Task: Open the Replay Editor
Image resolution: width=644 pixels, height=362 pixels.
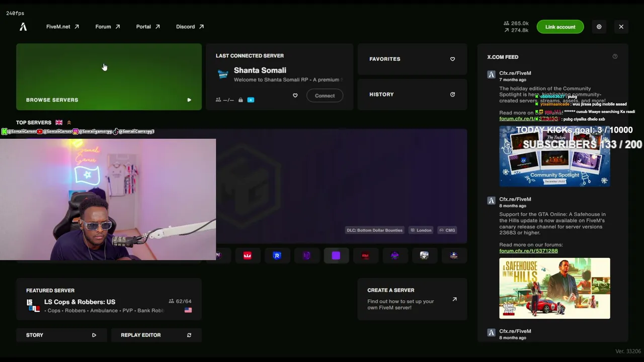Action: click(x=156, y=335)
